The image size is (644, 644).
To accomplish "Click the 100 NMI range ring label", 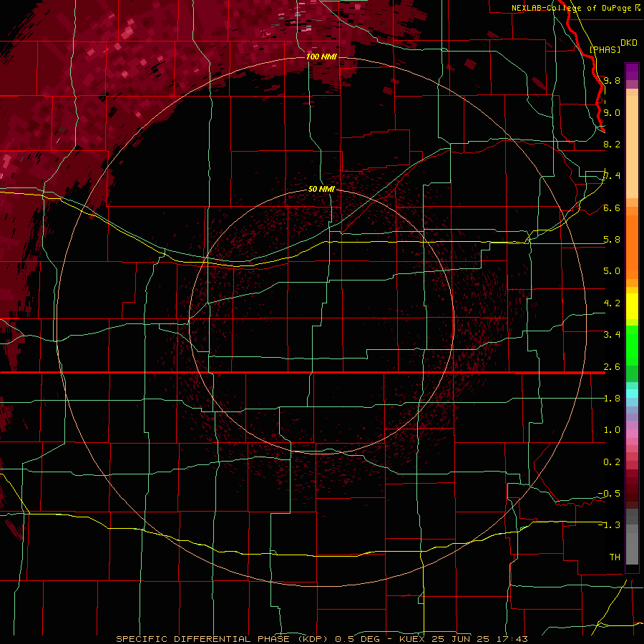I will coord(321,57).
